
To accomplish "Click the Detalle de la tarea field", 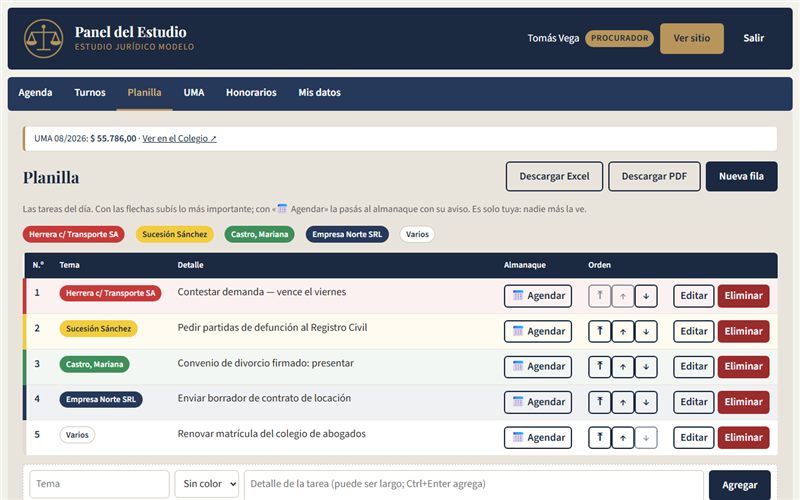I will coord(474,484).
